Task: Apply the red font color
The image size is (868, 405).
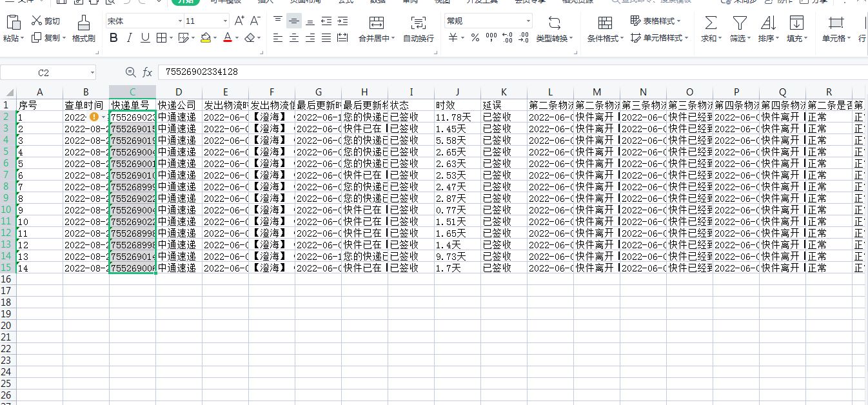Action: [227, 38]
